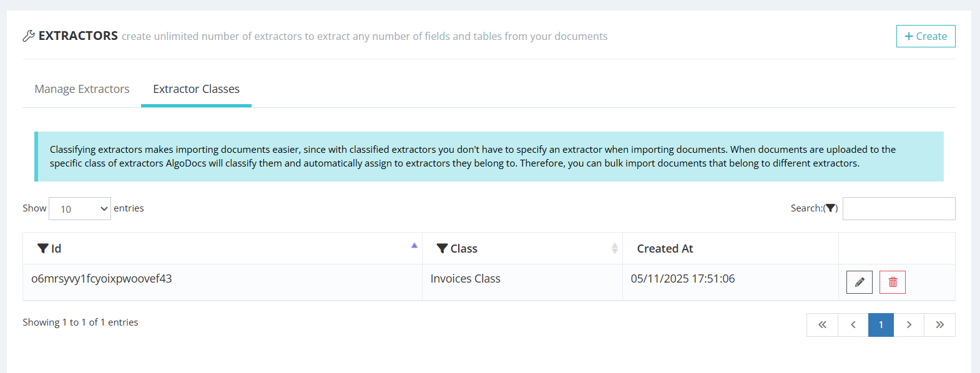The height and width of the screenshot is (373, 980).
Task: Click inside the search input field
Action: click(x=899, y=208)
